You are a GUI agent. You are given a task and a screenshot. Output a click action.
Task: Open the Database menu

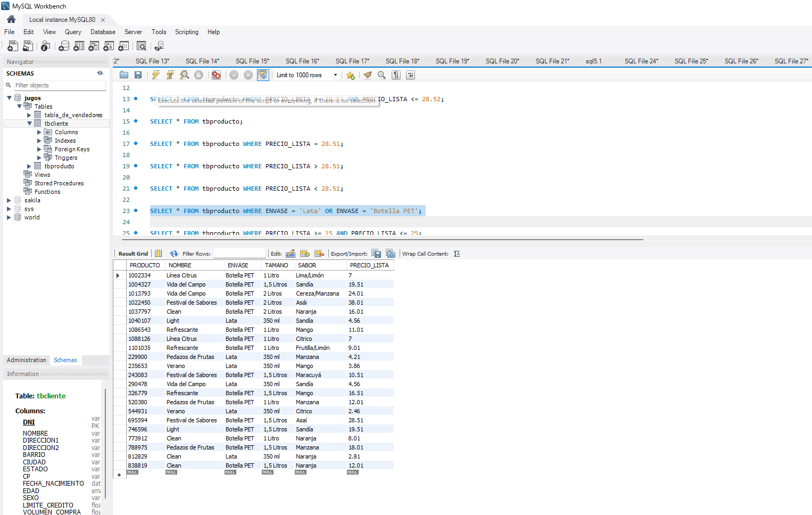point(103,32)
